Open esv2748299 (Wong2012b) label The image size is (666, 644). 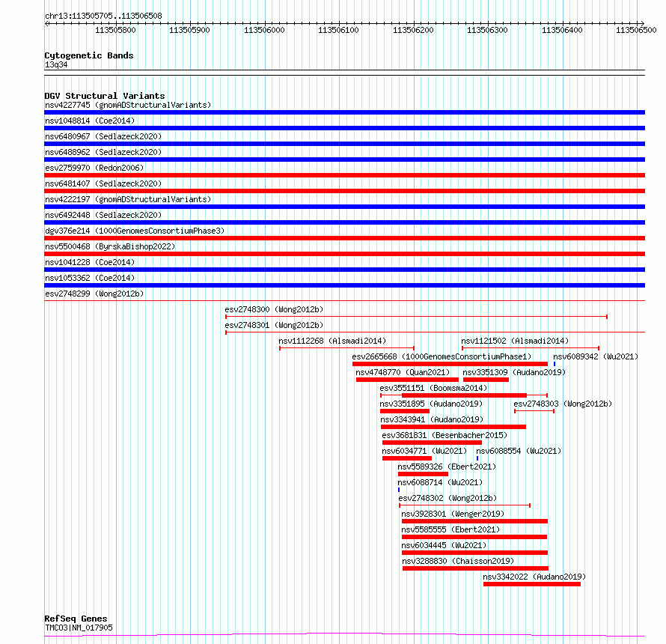coord(94,294)
